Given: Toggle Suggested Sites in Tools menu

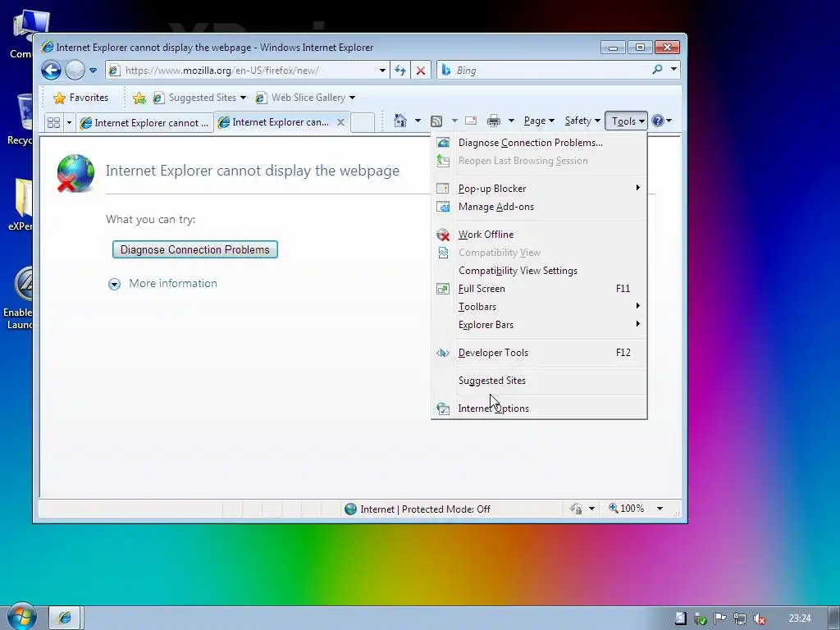Looking at the screenshot, I should tap(540, 381).
